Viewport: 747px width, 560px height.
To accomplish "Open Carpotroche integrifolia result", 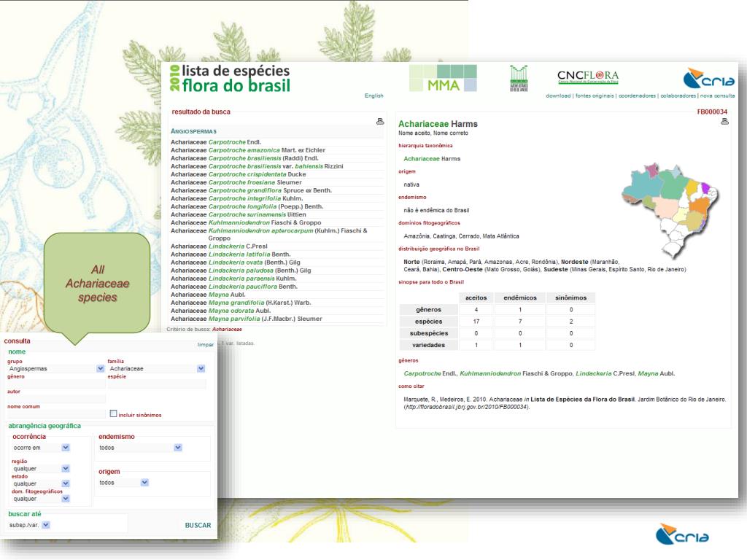I will pyautogui.click(x=245, y=198).
